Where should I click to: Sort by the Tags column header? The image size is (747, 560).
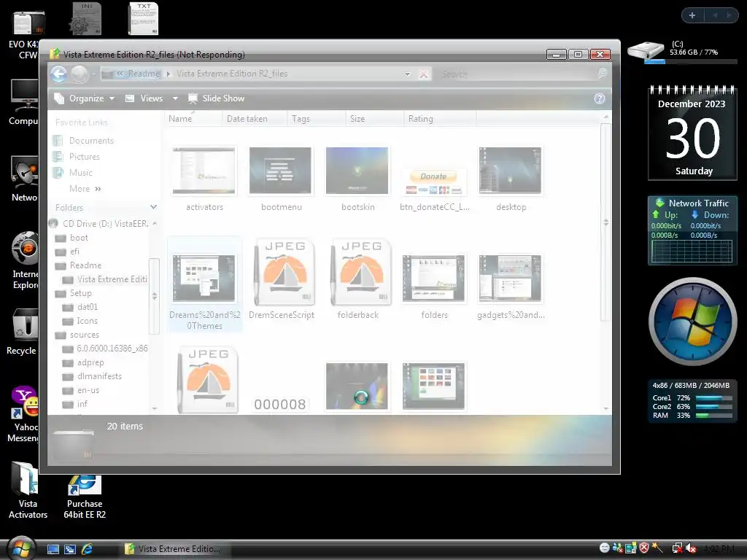[x=317, y=119]
